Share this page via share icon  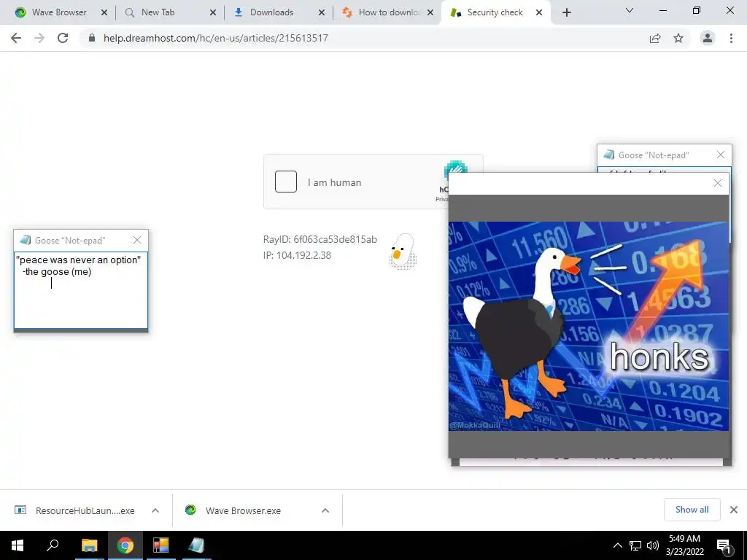(655, 38)
